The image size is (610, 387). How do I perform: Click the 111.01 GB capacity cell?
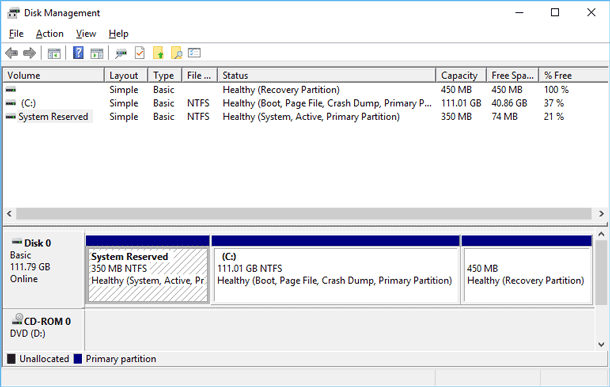click(461, 103)
